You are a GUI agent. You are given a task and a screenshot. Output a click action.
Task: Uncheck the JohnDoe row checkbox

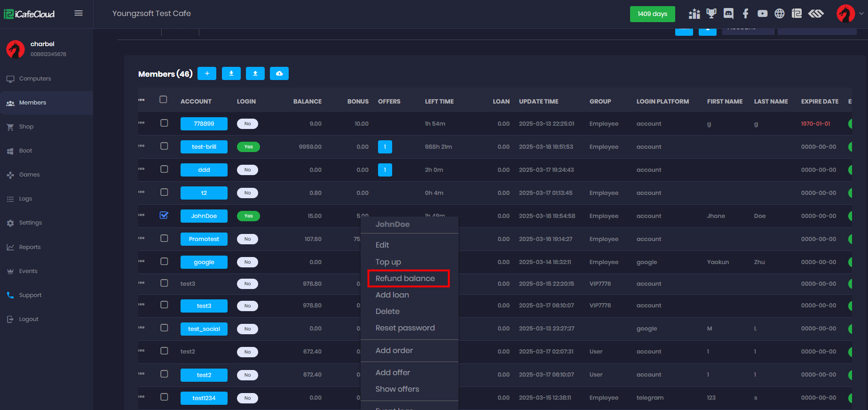(x=164, y=215)
